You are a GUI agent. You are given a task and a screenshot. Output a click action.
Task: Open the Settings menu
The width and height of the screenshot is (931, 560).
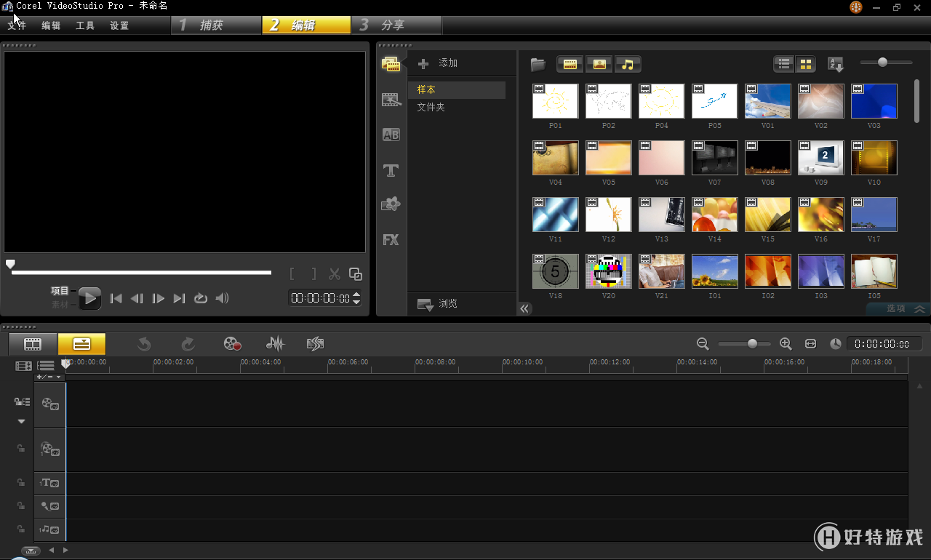click(x=119, y=25)
